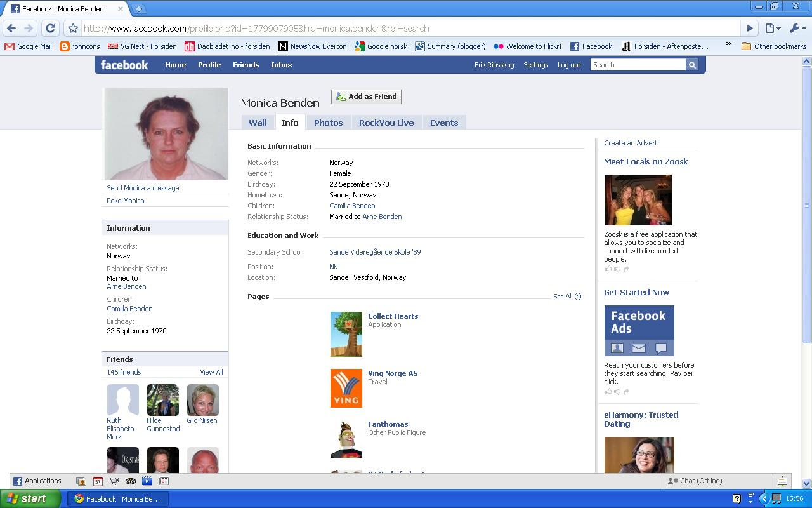
Task: Open the johncons Blogger bookmark
Action: (80, 46)
